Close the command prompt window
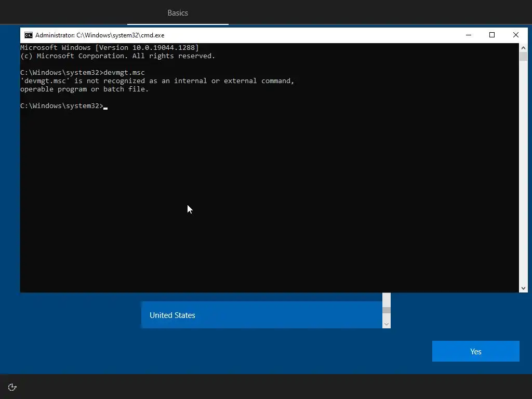The width and height of the screenshot is (532, 399). [x=516, y=35]
